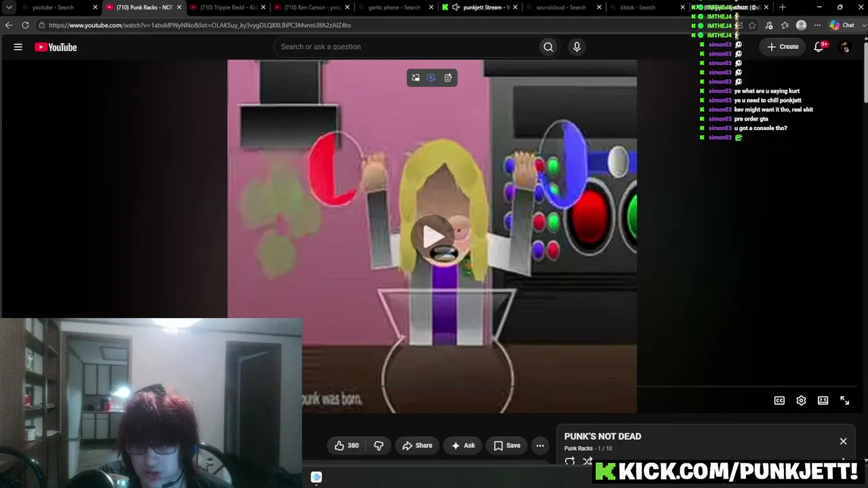Open the video player settings gear

point(801,401)
